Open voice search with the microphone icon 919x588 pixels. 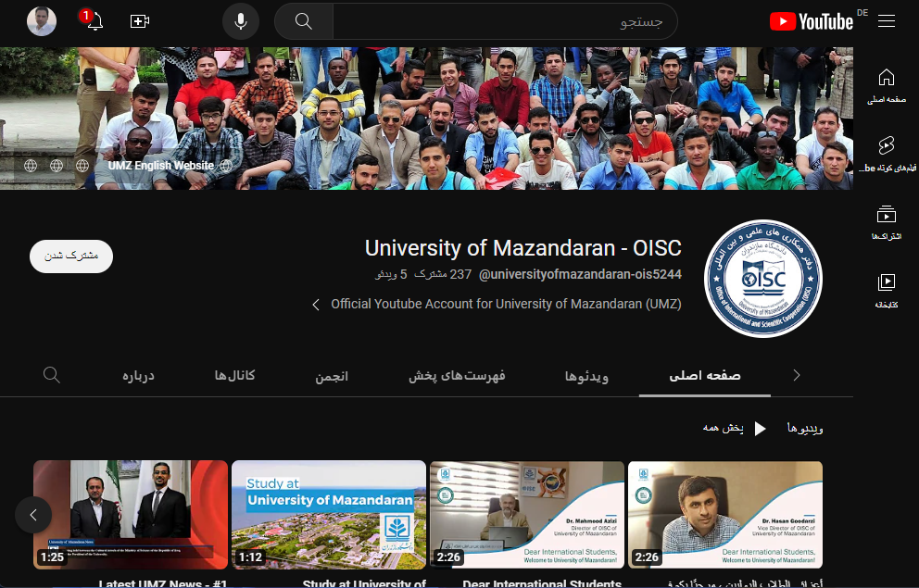point(241,20)
